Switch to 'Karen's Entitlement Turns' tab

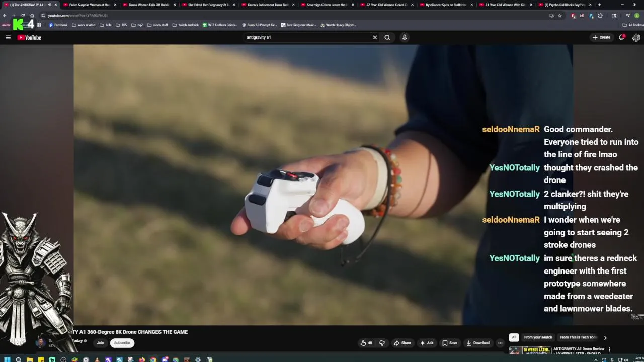[x=267, y=5]
